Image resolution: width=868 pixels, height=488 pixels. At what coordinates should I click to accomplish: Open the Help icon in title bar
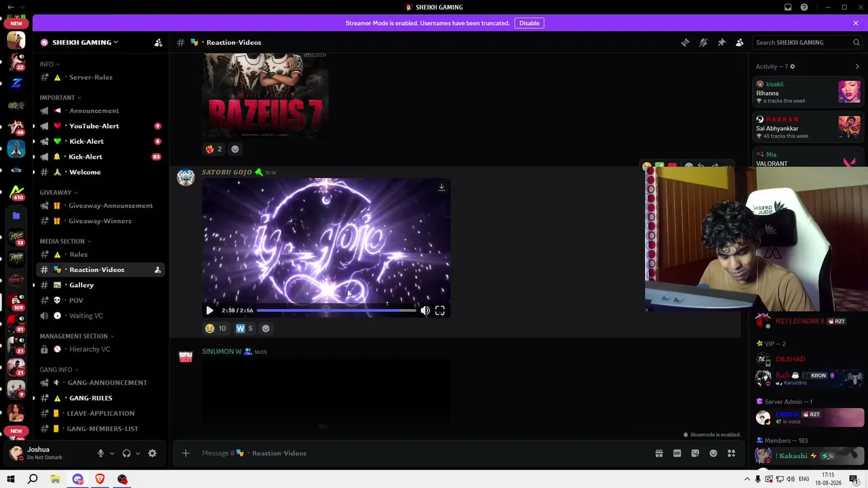[804, 7]
